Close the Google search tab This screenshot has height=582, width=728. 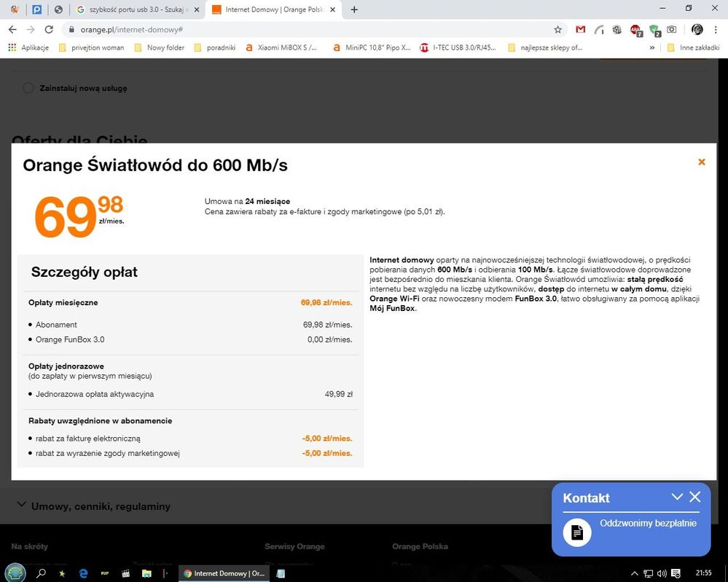pyautogui.click(x=197, y=9)
